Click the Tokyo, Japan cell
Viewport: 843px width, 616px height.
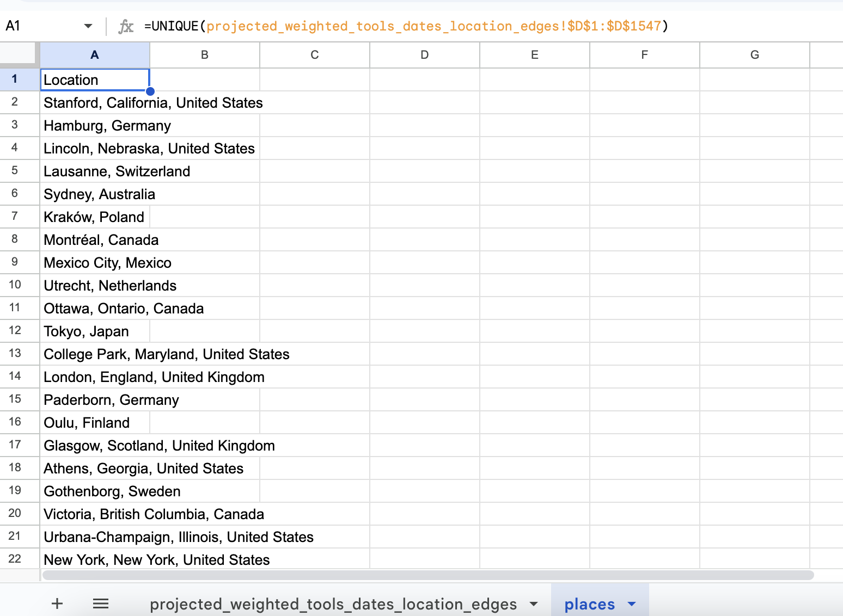[87, 331]
